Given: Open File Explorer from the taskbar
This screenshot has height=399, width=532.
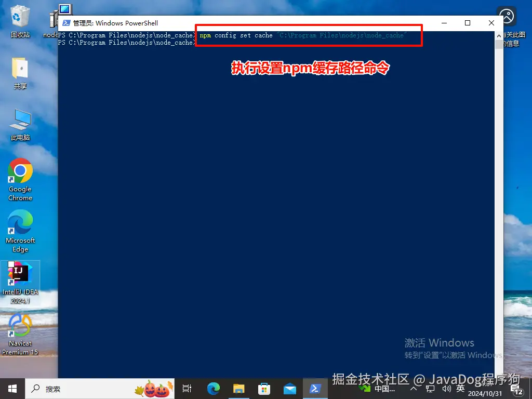Looking at the screenshot, I should coord(239,389).
